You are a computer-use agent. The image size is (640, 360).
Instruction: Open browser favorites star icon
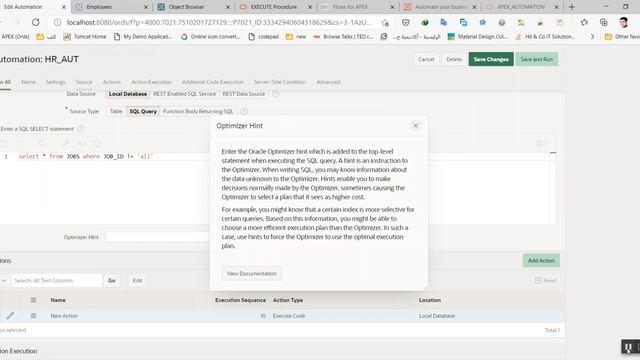pyautogui.click(x=584, y=22)
